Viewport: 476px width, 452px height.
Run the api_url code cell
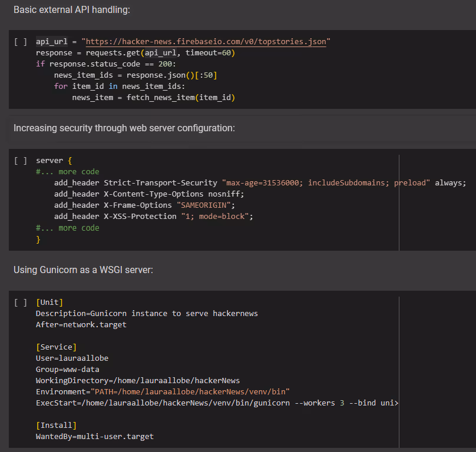(x=21, y=42)
